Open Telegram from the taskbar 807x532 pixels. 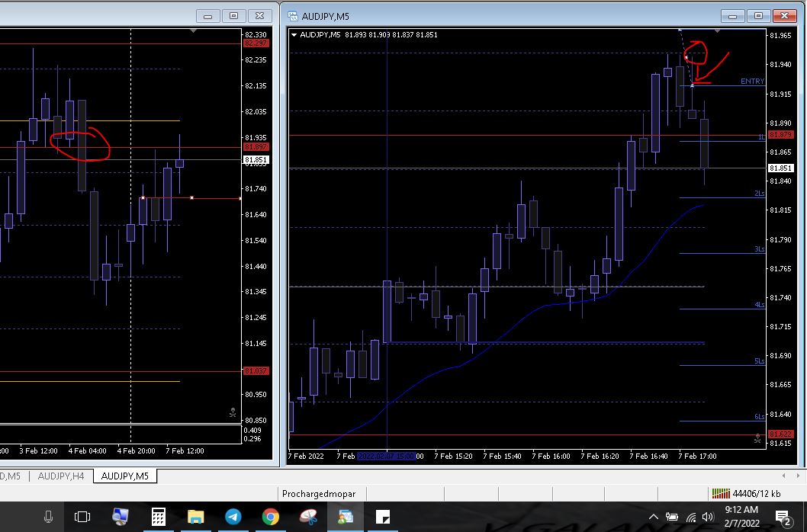coord(234,517)
